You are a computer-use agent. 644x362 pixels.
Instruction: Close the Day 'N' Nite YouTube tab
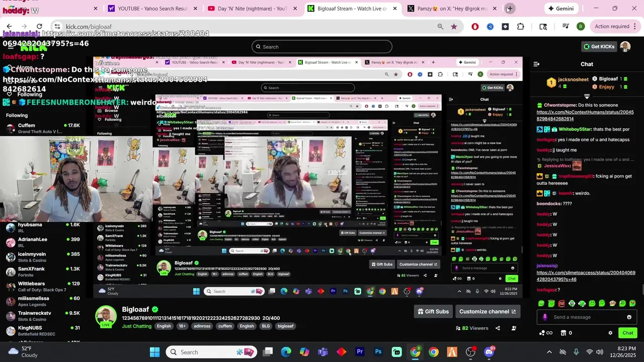pyautogui.click(x=295, y=9)
